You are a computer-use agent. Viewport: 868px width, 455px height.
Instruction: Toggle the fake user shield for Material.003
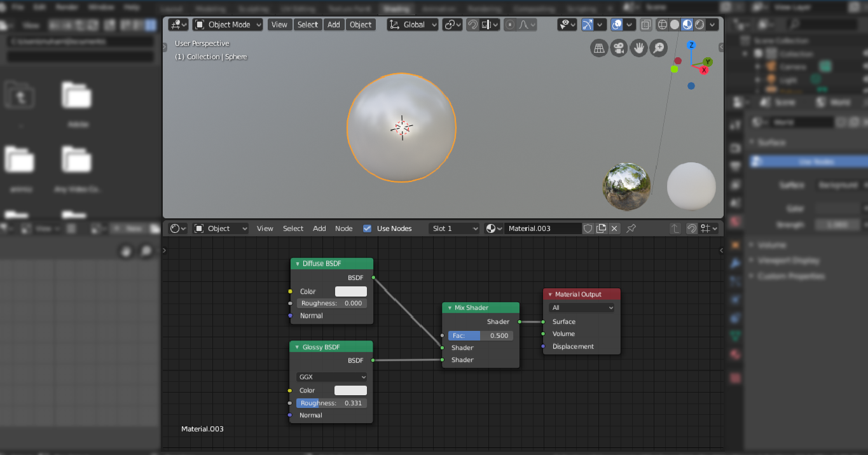(588, 228)
